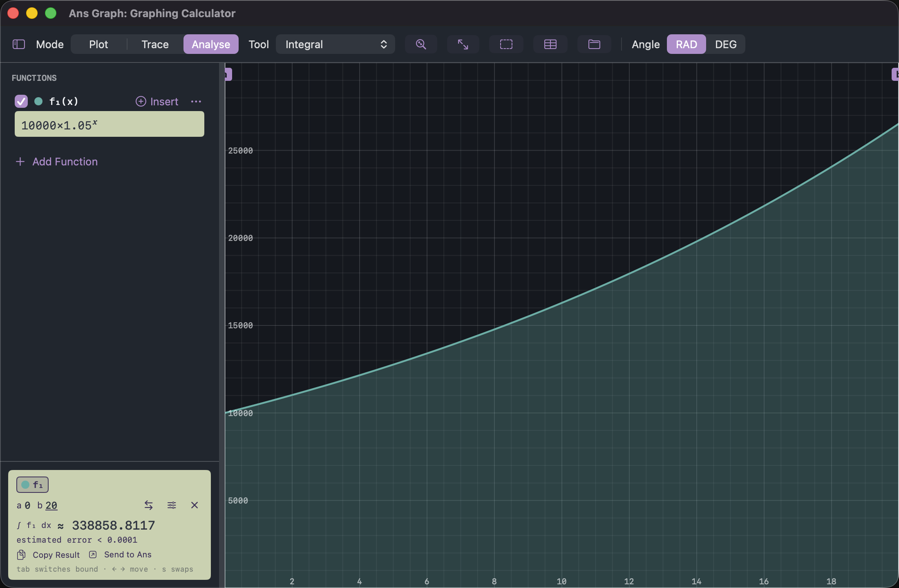
Task: Select the Analyse mode tab
Action: pyautogui.click(x=211, y=44)
